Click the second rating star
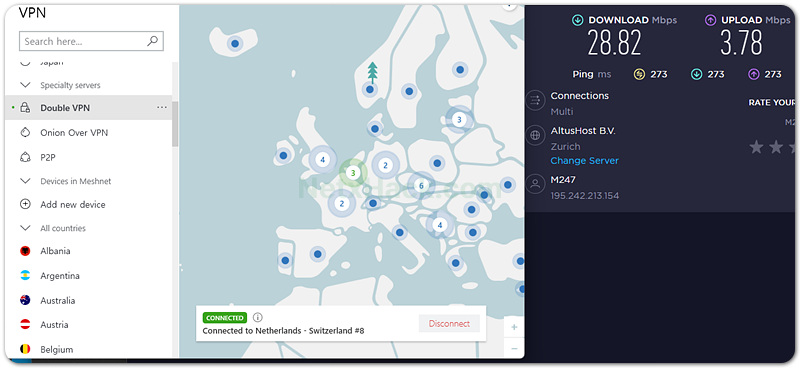Screen dimensions: 800x368 (776, 147)
